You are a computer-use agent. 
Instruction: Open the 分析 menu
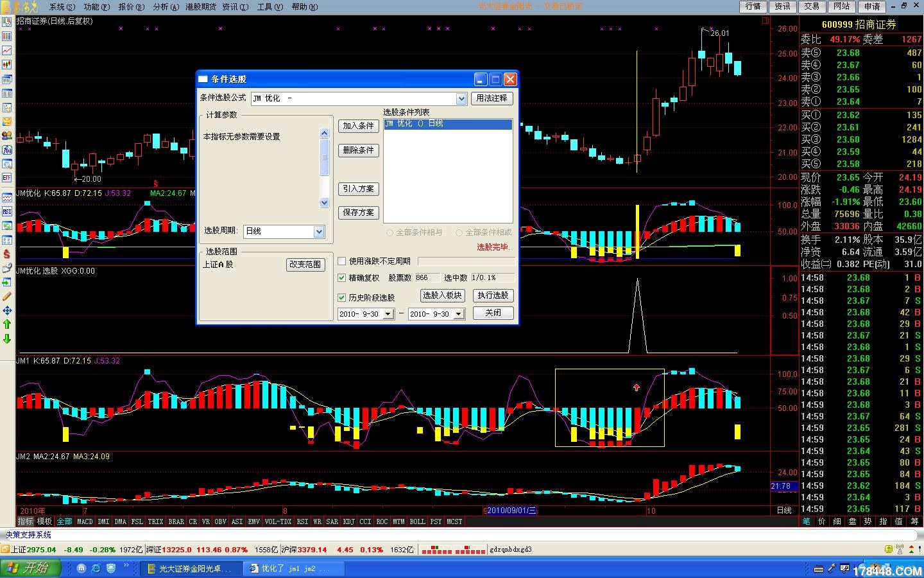(x=166, y=6)
